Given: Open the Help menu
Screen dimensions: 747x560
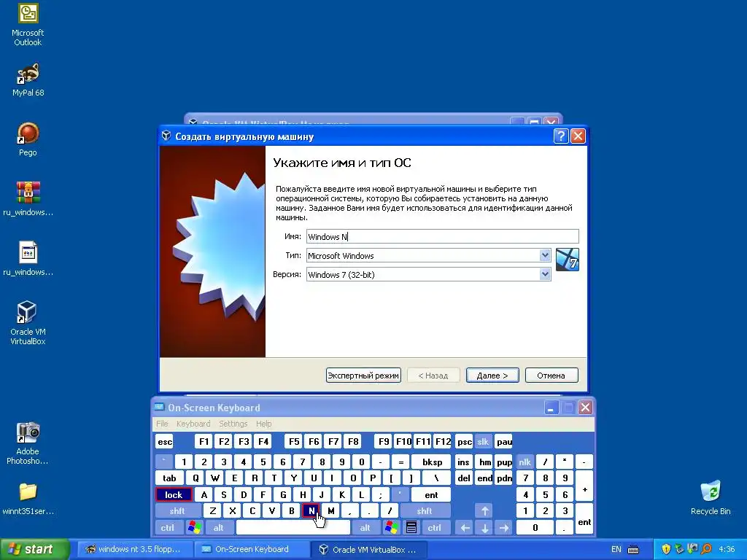Looking at the screenshot, I should [263, 424].
